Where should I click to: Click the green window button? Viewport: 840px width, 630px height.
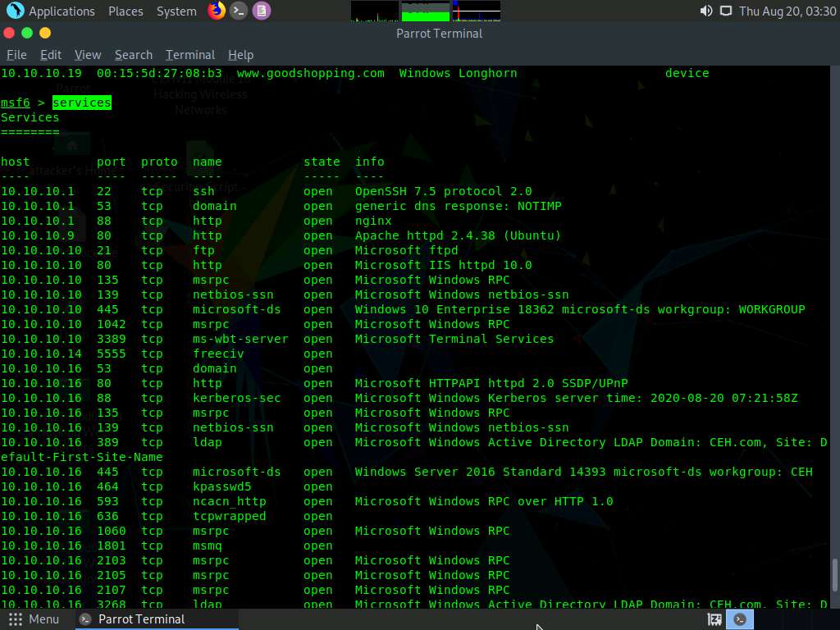tap(27, 33)
